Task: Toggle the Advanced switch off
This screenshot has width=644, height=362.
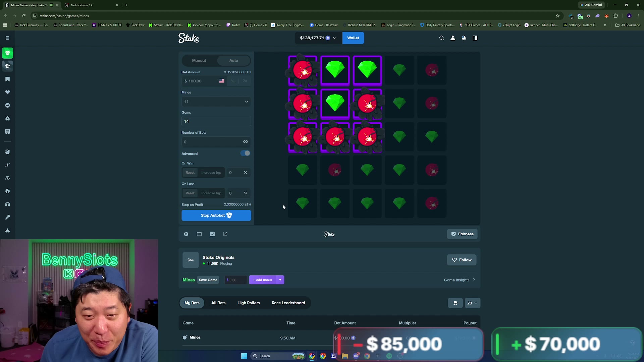Action: (245, 153)
